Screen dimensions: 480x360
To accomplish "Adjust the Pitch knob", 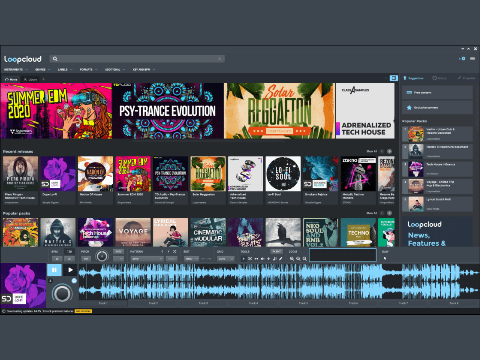I will click(102, 256).
